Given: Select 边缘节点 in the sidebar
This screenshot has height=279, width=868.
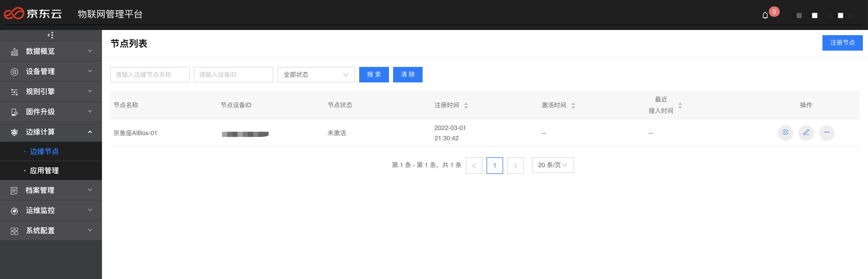Looking at the screenshot, I should pos(44,151).
